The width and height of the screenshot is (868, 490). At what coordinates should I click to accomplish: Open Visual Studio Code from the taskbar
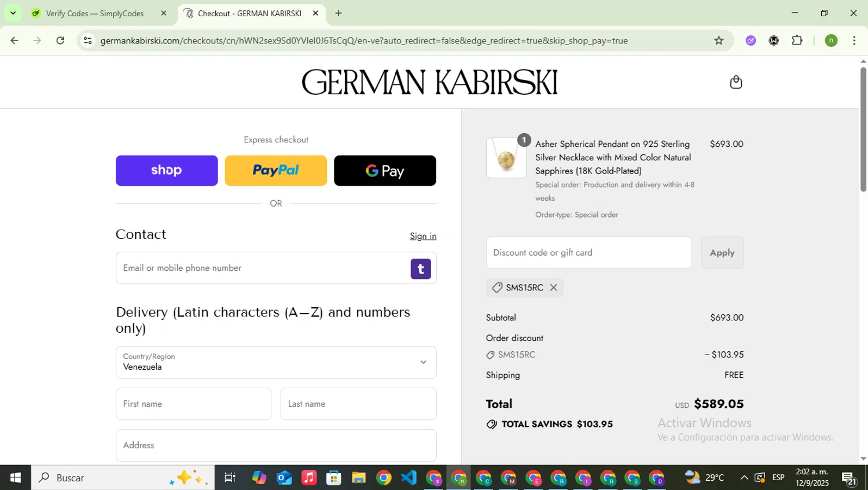(x=409, y=477)
